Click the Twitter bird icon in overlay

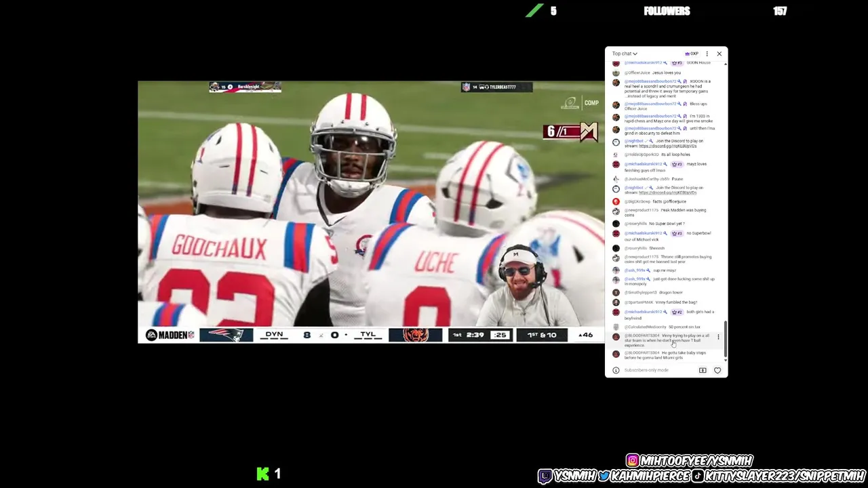coord(604,476)
